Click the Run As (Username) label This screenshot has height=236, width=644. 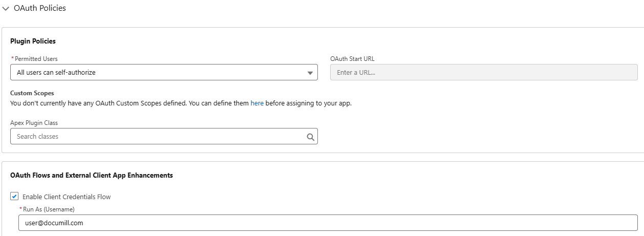(49, 209)
